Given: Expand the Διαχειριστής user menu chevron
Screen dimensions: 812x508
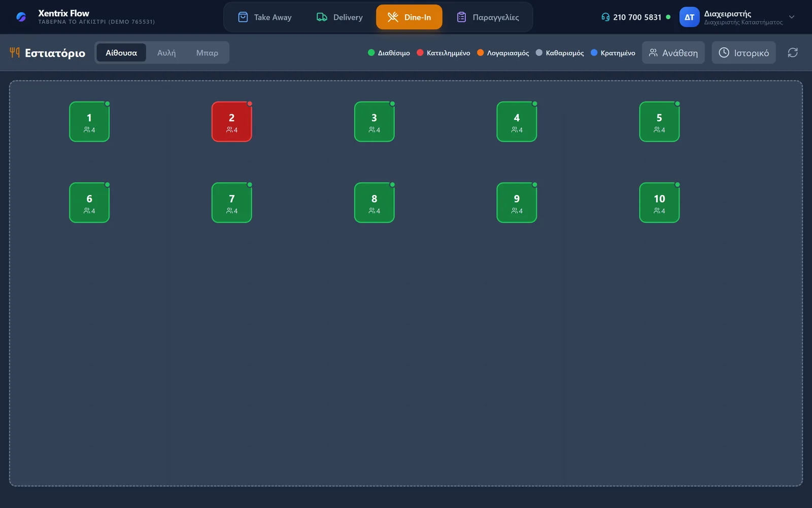Looking at the screenshot, I should pyautogui.click(x=792, y=17).
